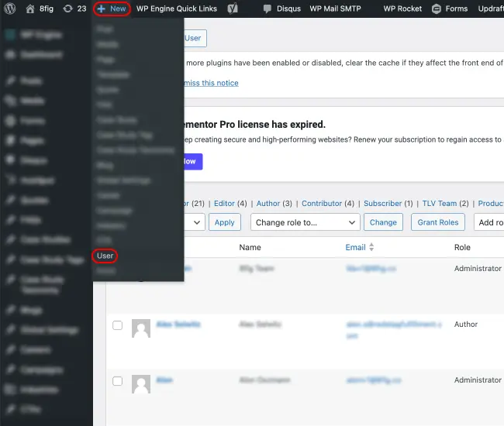Open the updates icon showing 23
The height and width of the screenshot is (426, 504).
pyautogui.click(x=67, y=9)
